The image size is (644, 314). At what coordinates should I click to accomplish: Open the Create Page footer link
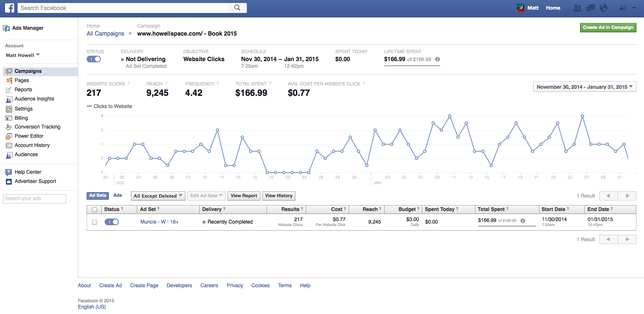click(144, 286)
